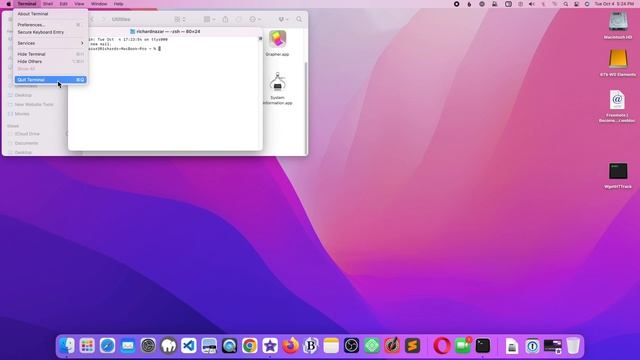The image size is (640, 360).
Task: Open the Edit menu in menu bar
Action: point(64,4)
